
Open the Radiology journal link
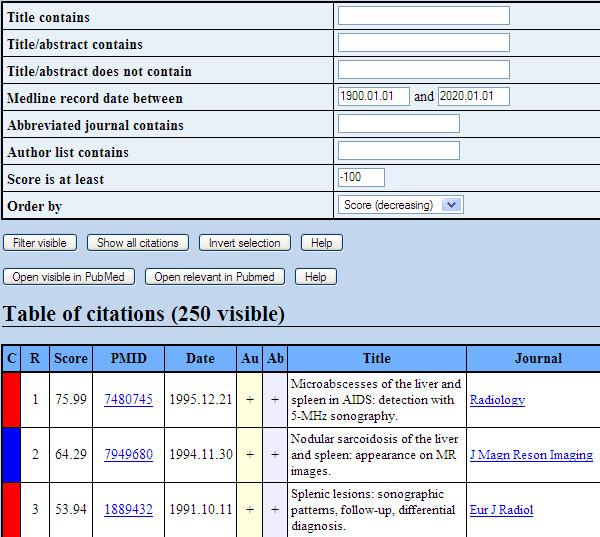(497, 400)
